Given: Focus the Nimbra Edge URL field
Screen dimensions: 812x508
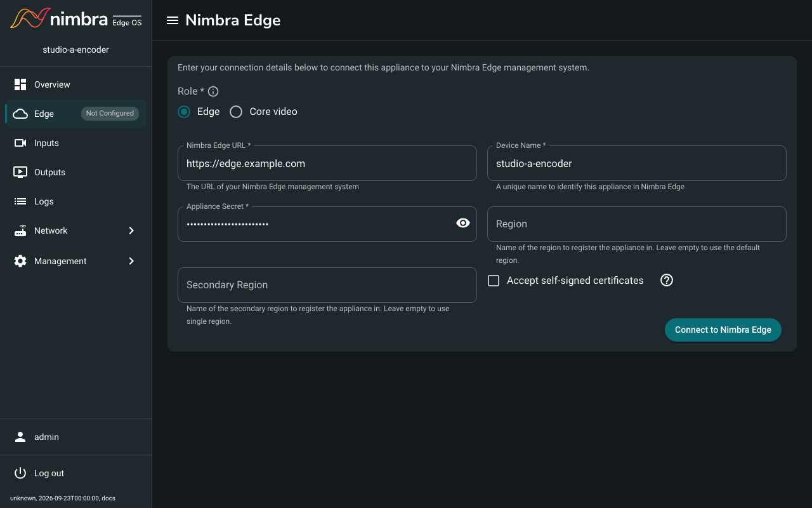Looking at the screenshot, I should (327, 163).
